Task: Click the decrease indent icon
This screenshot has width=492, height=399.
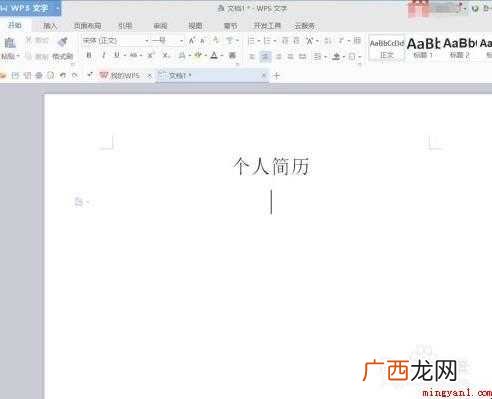Action: click(285, 41)
